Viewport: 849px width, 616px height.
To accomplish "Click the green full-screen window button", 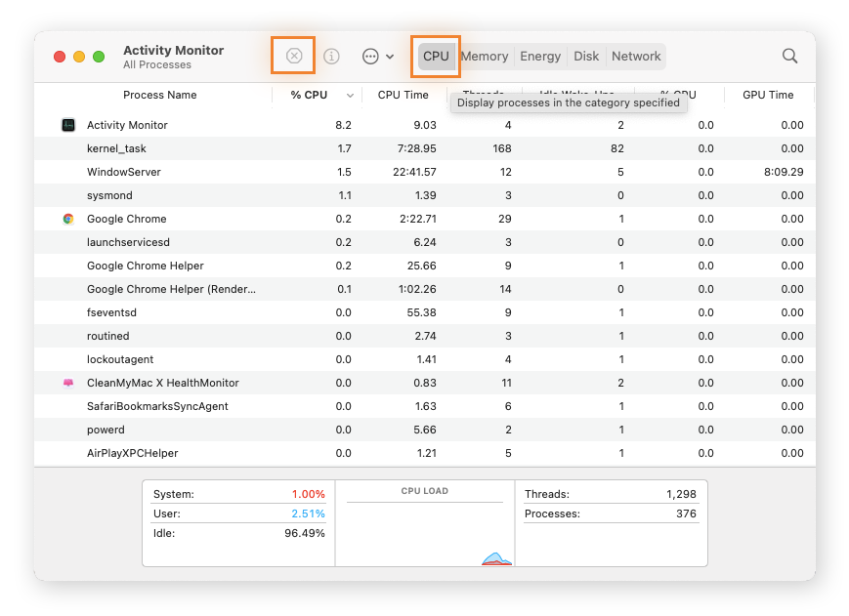I will coord(98,57).
